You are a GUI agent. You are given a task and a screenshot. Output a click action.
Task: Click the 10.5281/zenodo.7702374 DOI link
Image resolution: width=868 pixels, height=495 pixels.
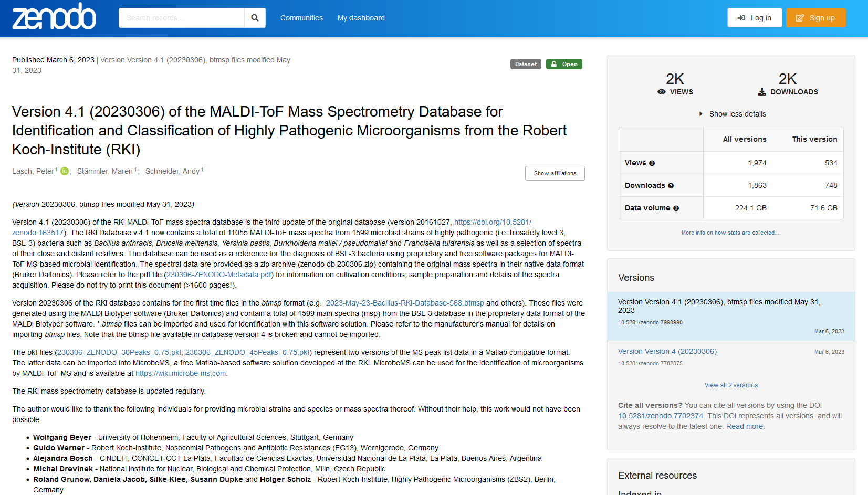[x=660, y=416]
